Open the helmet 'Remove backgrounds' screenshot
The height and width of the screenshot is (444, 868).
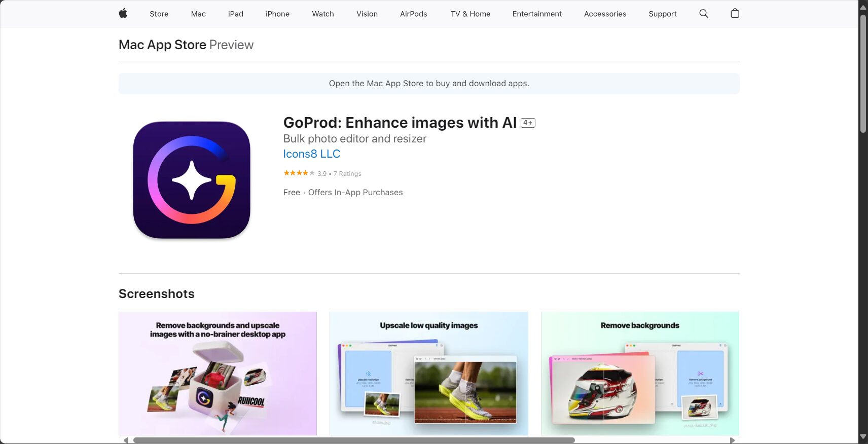(x=640, y=374)
